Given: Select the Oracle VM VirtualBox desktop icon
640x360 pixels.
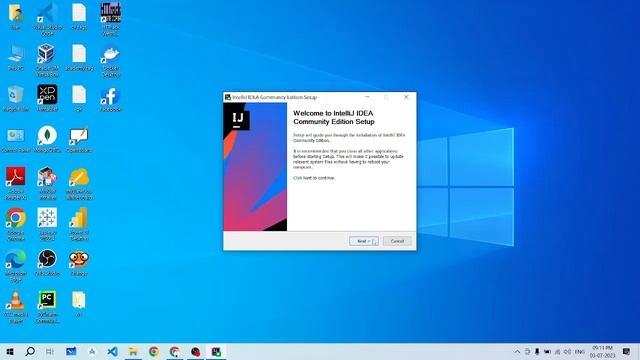Looking at the screenshot, I should click(47, 60).
